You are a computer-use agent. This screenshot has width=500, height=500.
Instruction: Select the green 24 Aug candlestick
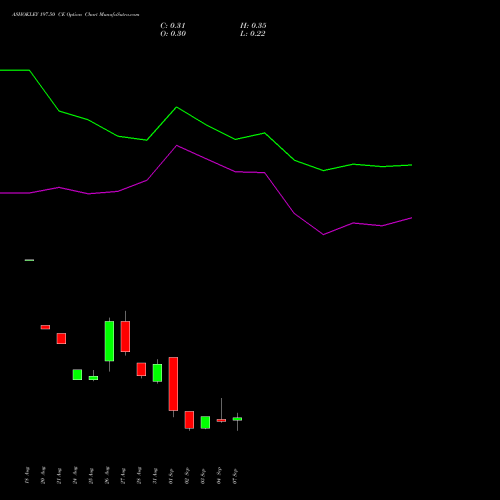[77, 375]
